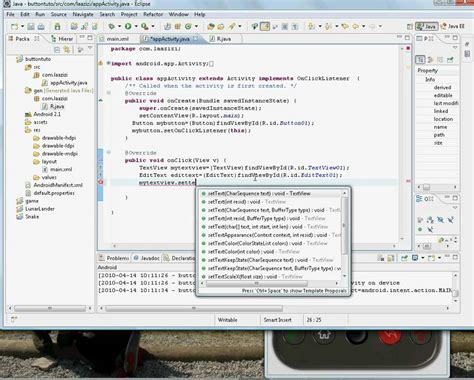Open Package Explorer view menu triangle
The height and width of the screenshot is (380, 474).
click(90, 49)
